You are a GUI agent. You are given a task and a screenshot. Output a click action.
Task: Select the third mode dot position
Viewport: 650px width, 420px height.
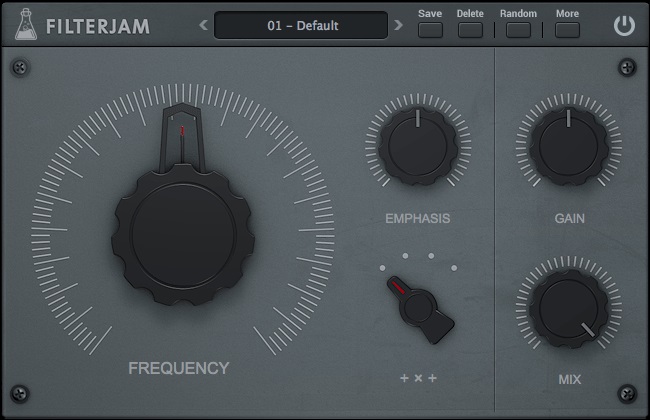click(431, 256)
